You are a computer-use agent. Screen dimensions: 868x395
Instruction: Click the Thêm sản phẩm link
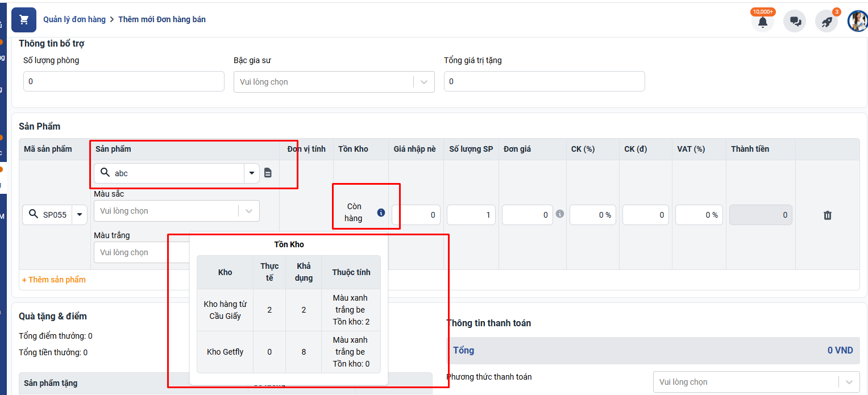(54, 280)
